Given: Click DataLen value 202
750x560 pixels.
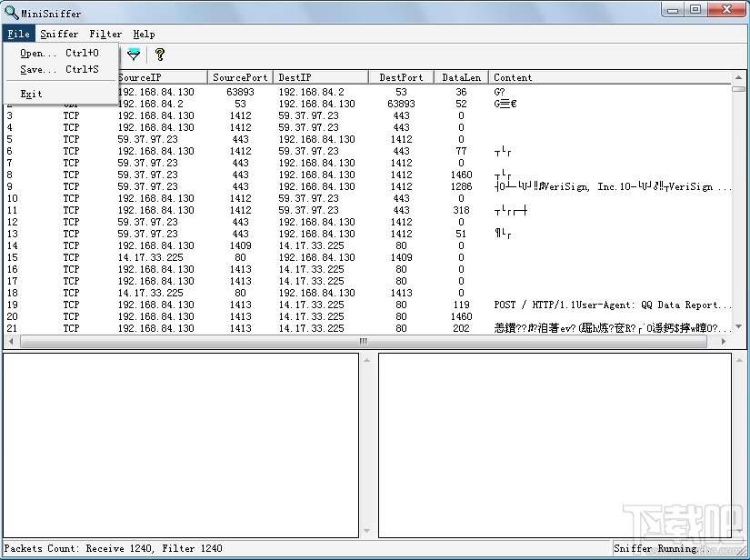Looking at the screenshot, I should (x=461, y=328).
